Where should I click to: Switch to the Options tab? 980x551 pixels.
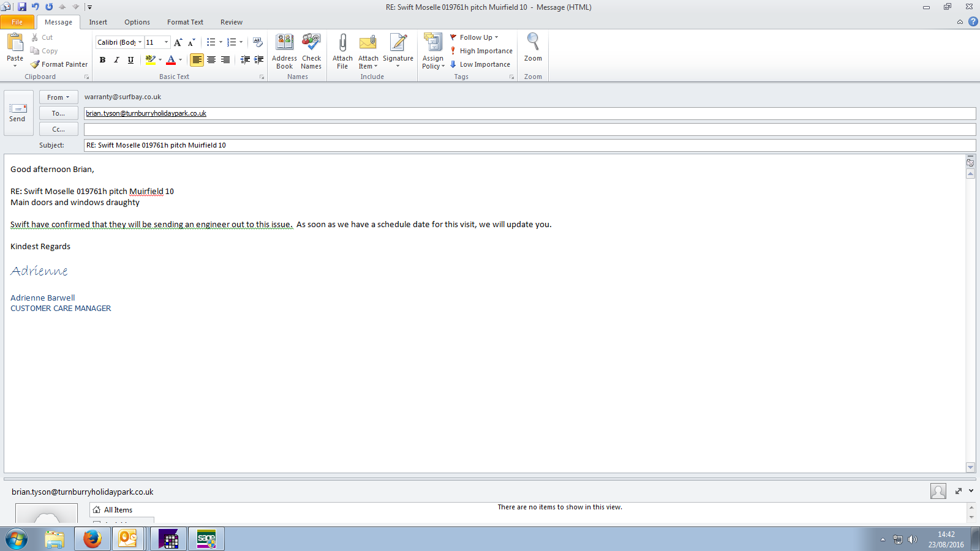pos(137,22)
